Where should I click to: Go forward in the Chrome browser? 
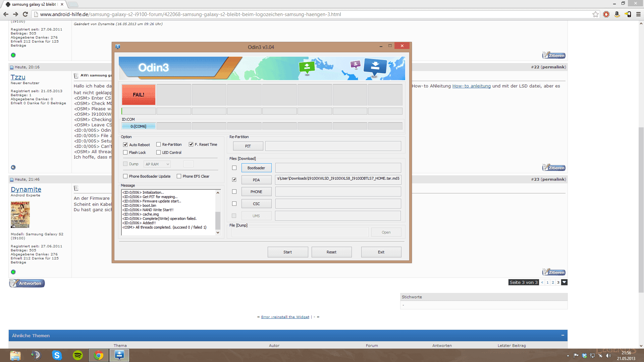(x=15, y=14)
